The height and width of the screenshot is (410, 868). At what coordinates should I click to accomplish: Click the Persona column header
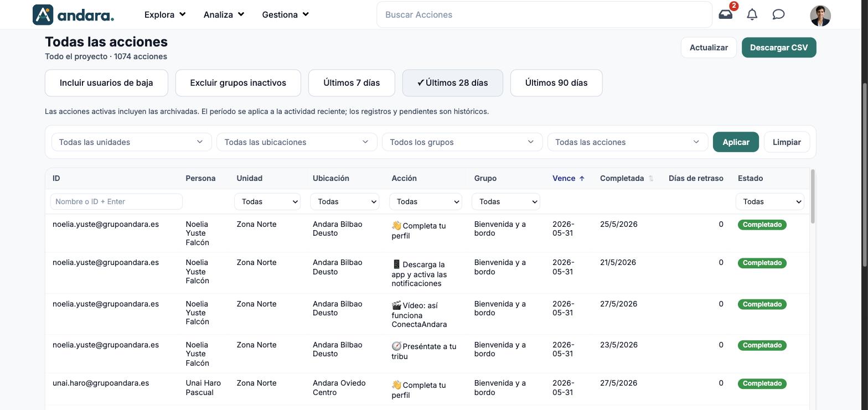point(200,178)
